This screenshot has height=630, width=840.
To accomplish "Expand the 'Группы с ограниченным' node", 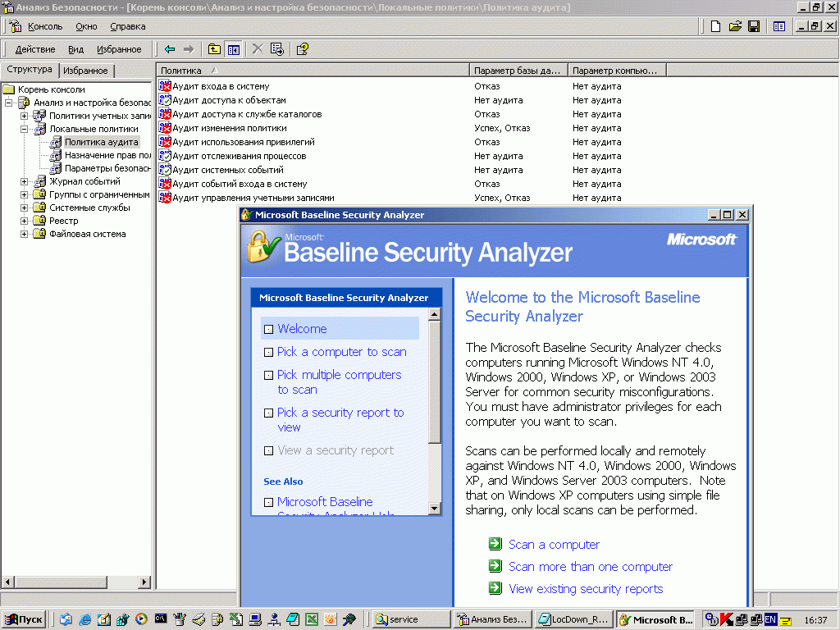I will [24, 195].
